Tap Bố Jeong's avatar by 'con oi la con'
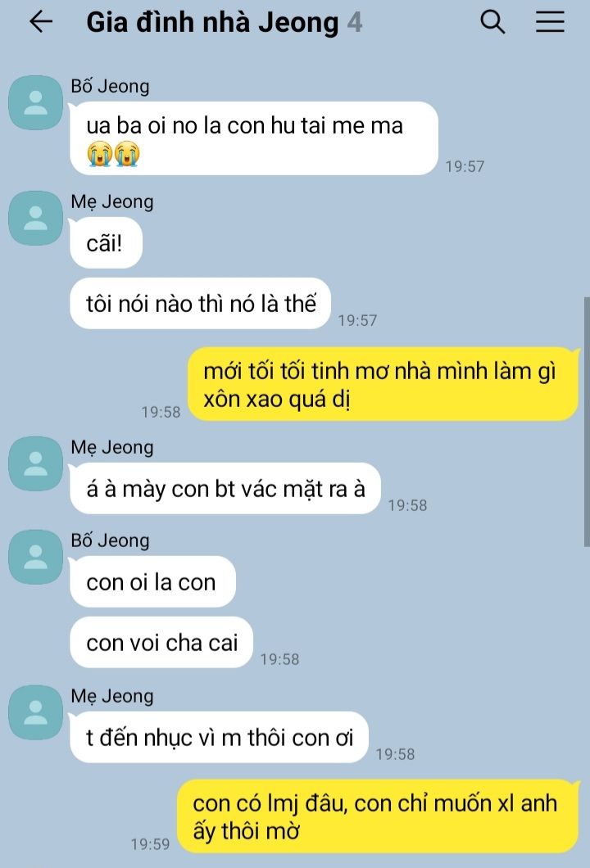The width and height of the screenshot is (590, 868). (x=35, y=557)
